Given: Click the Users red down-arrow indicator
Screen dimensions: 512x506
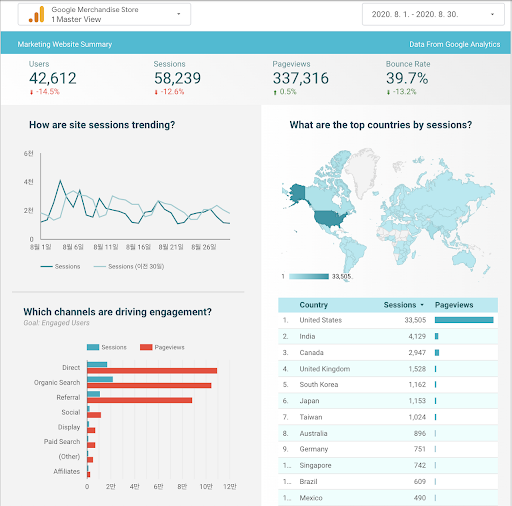Looking at the screenshot, I should tap(32, 92).
